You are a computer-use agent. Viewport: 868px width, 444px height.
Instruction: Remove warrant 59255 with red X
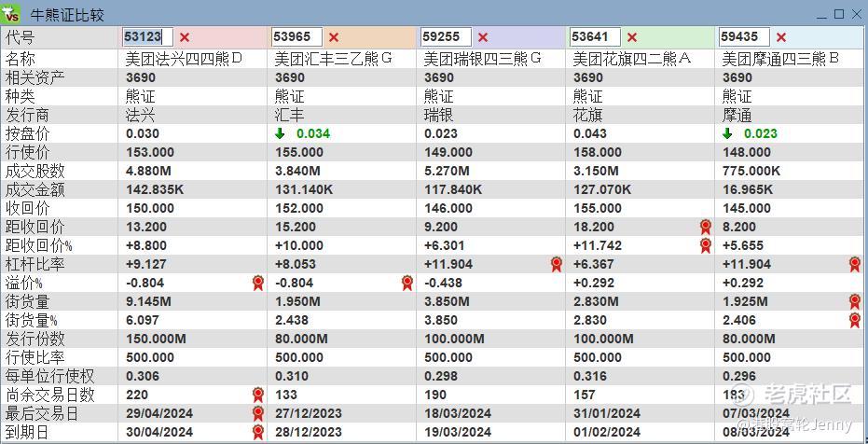[483, 37]
